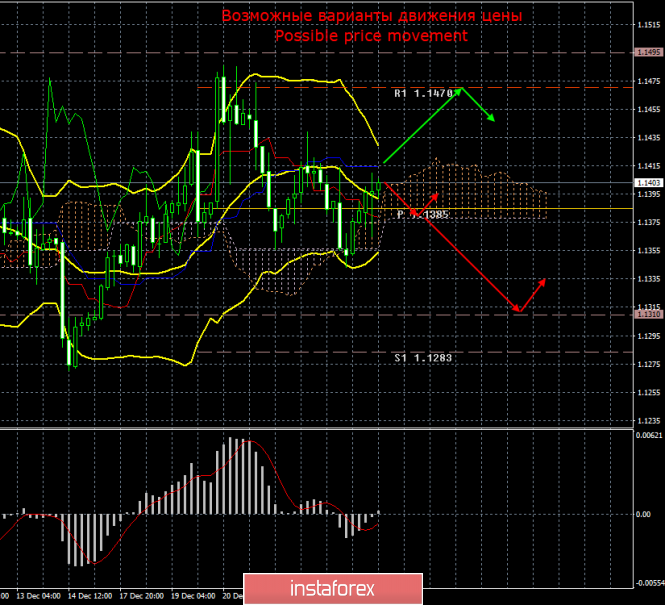Image resolution: width=665 pixels, height=605 pixels.
Task: Click the 1.1455 price axis label
Action: coord(649,109)
